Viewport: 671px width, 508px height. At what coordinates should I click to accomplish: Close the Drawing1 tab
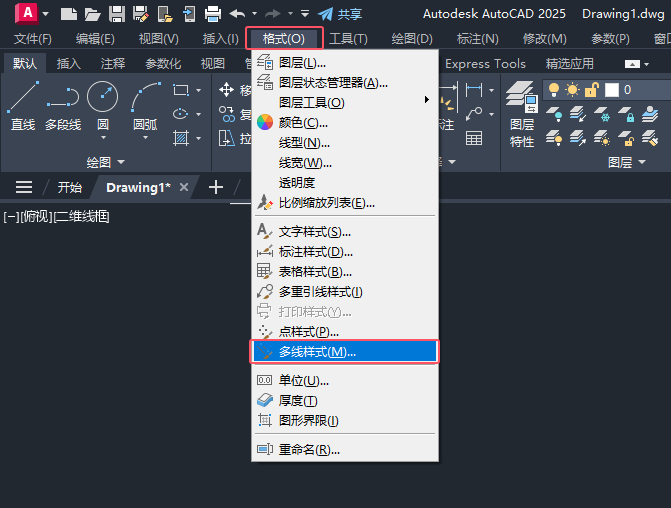184,187
